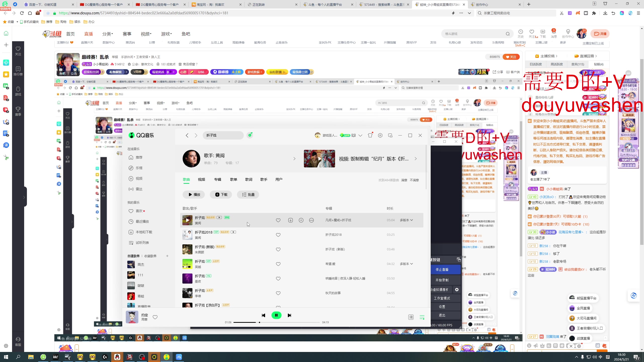The width and height of the screenshot is (644, 362).
Task: Pause the QQ Music playback
Action: 276,315
